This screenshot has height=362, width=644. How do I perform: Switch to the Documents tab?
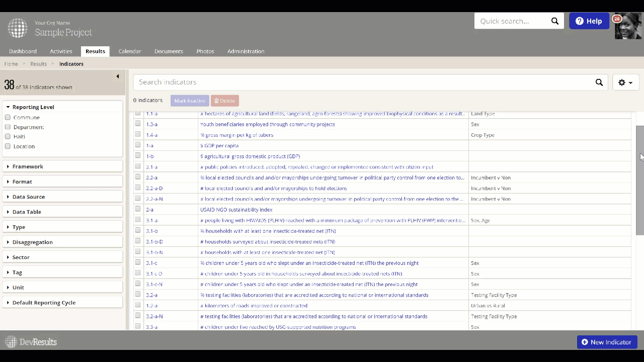point(169,51)
